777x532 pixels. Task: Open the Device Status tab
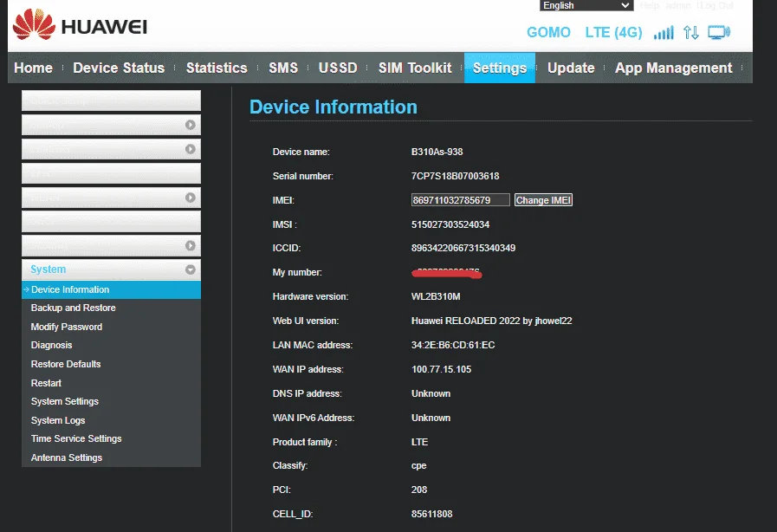coord(119,68)
